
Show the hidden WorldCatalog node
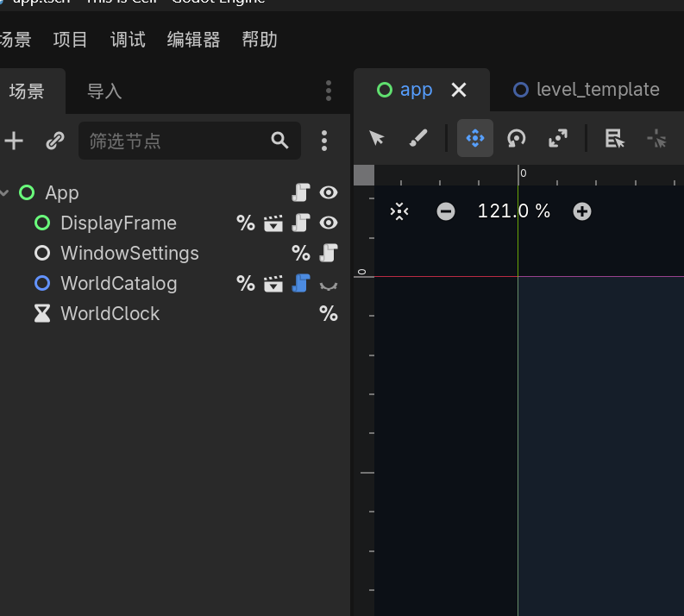tap(329, 286)
